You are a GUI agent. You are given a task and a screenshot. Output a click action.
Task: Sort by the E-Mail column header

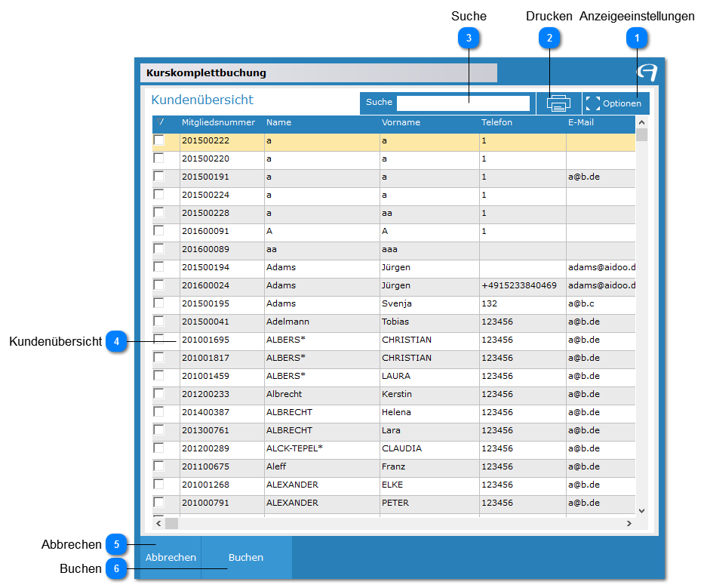581,122
